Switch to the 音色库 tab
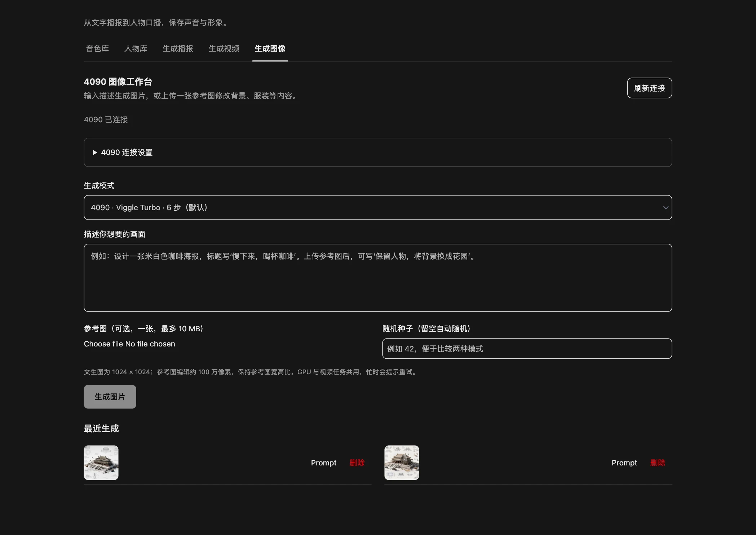The height and width of the screenshot is (535, 756). [x=97, y=49]
